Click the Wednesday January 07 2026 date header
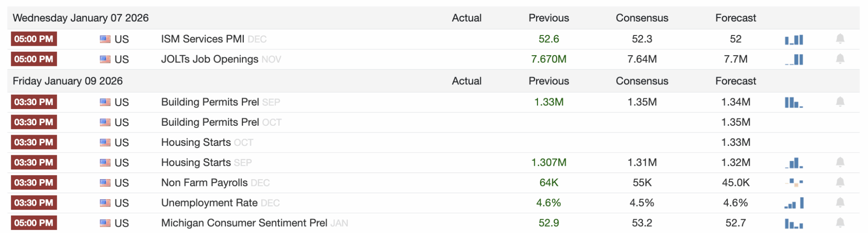The height and width of the screenshot is (233, 868). point(81,18)
